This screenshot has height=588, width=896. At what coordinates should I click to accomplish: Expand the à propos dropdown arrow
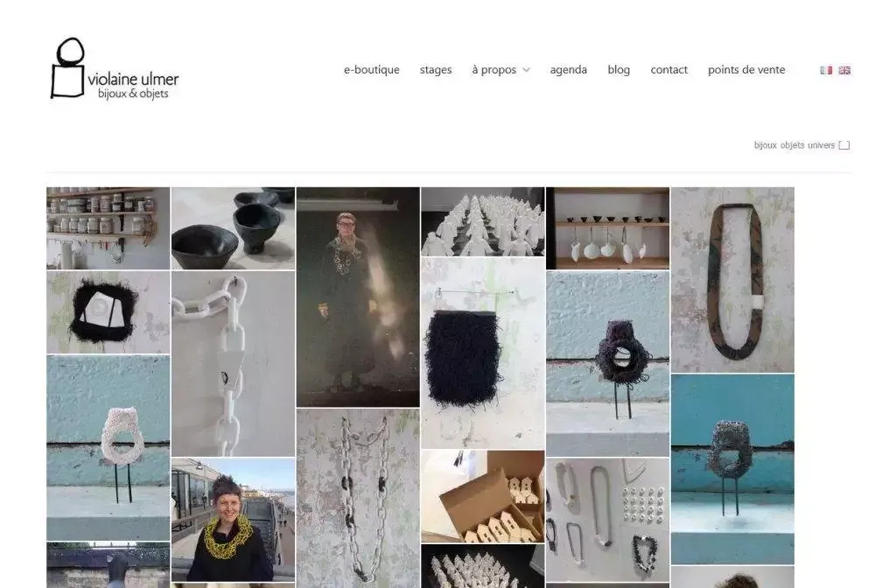click(x=527, y=70)
